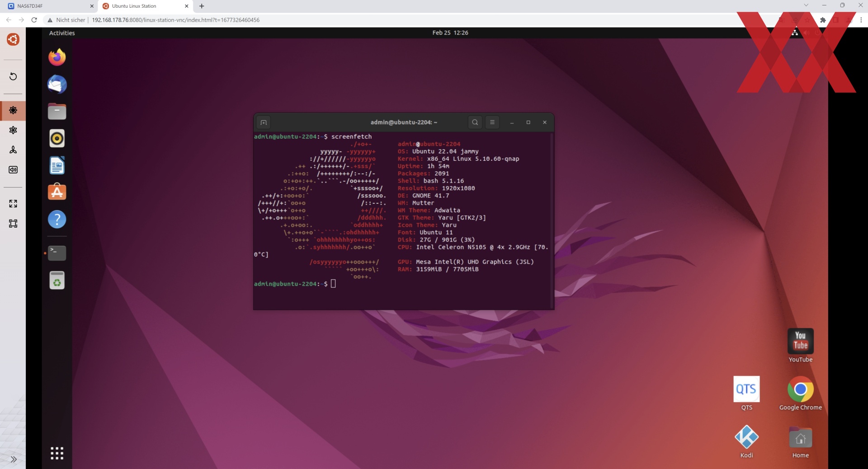868x469 pixels.
Task: Select the six-petal outline flower sidebar icon
Action: click(x=13, y=130)
